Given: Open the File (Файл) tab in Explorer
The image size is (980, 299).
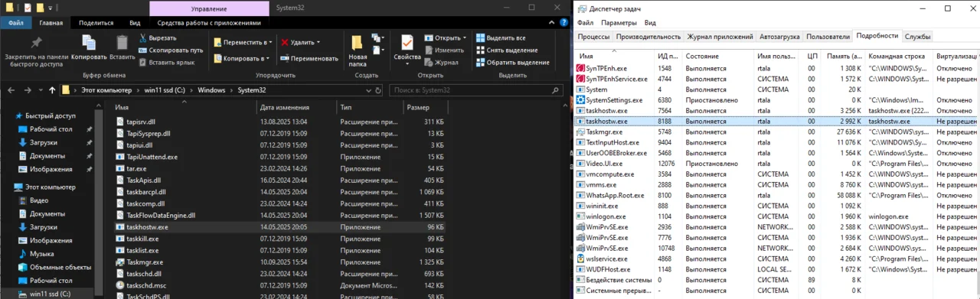Looking at the screenshot, I should click(15, 23).
